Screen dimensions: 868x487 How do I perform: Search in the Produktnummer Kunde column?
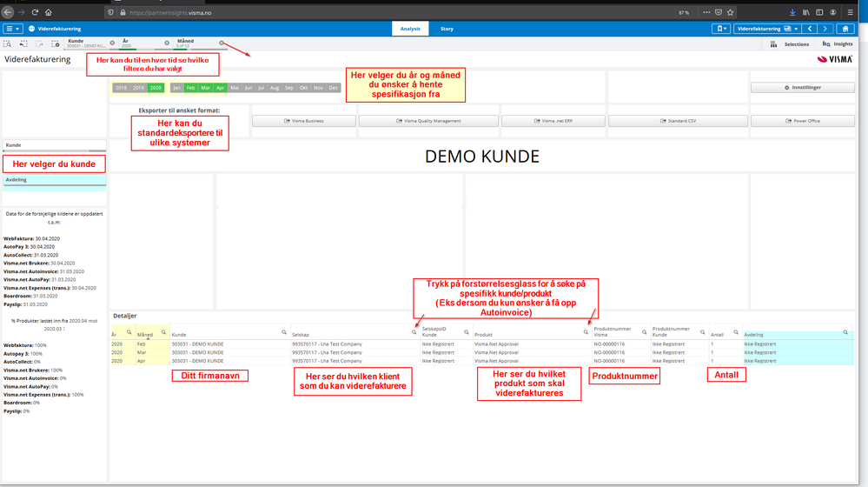coord(703,332)
